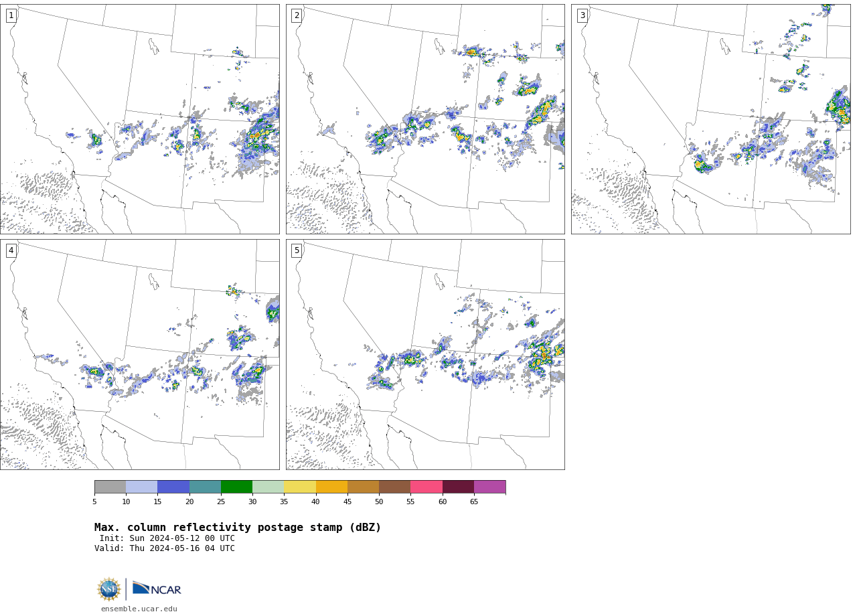
Task: Click the colorbar tick label 50
Action: [379, 502]
